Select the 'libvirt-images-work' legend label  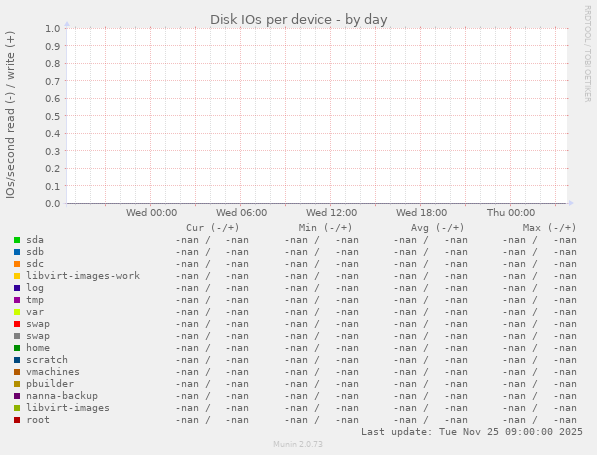click(x=83, y=276)
